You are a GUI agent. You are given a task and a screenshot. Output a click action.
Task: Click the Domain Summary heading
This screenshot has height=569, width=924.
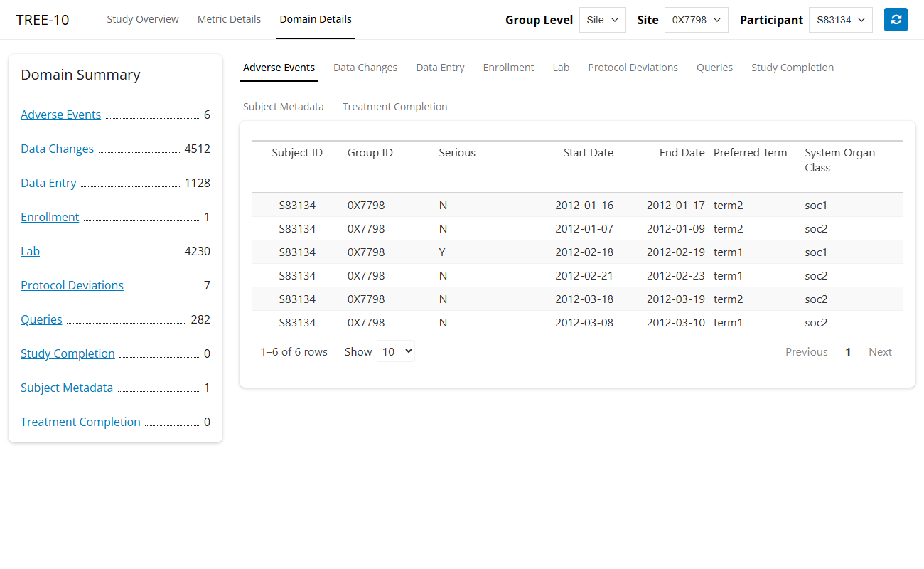point(80,75)
